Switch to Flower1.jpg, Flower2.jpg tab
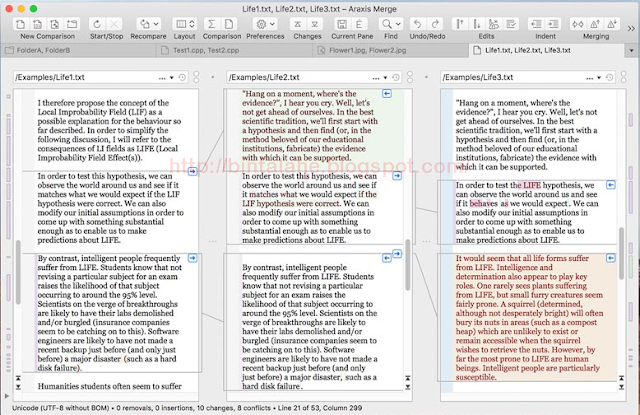The width and height of the screenshot is (640, 415). click(x=391, y=51)
